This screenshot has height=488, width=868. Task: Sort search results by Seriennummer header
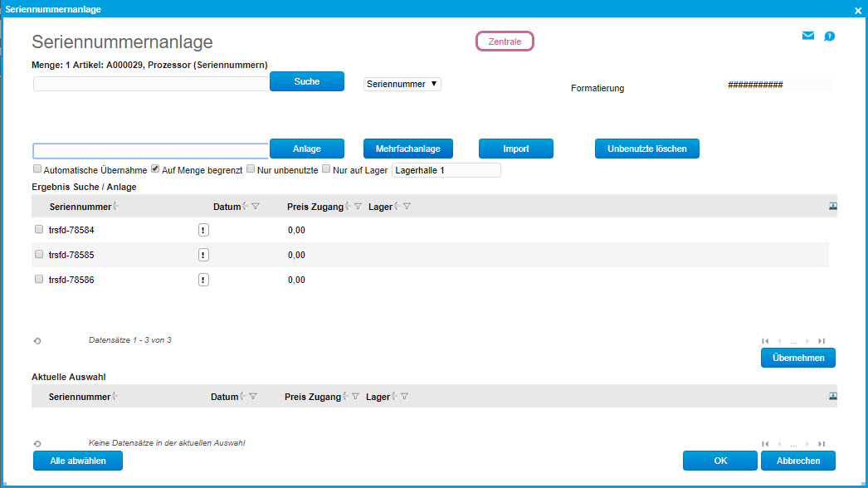pyautogui.click(x=80, y=207)
